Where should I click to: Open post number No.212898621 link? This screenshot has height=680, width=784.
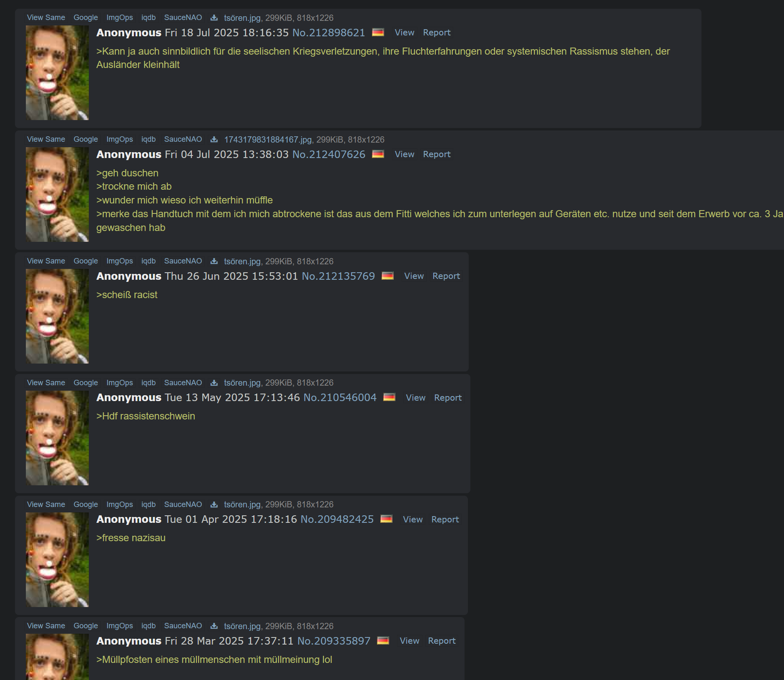[x=329, y=33]
